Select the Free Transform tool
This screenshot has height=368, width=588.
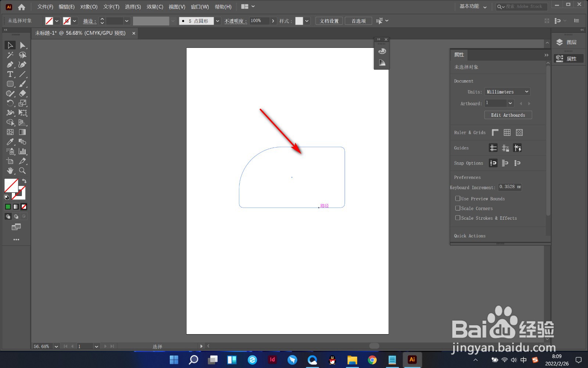click(x=22, y=113)
